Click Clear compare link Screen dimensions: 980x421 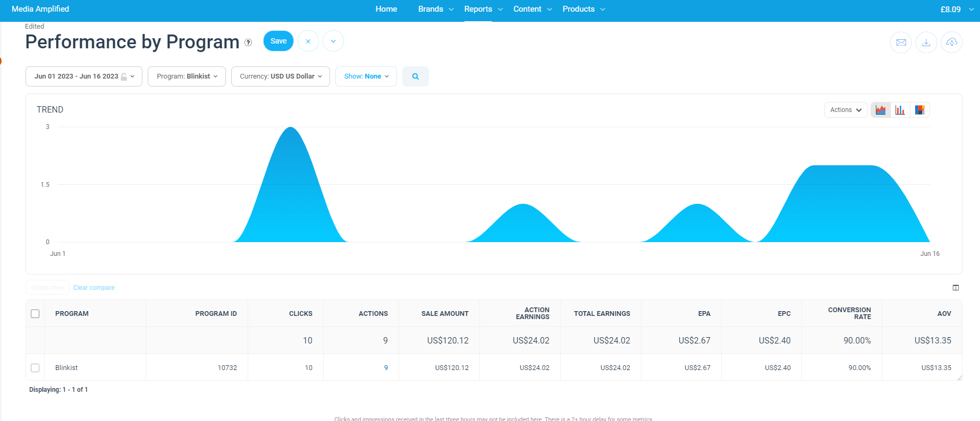click(x=94, y=288)
